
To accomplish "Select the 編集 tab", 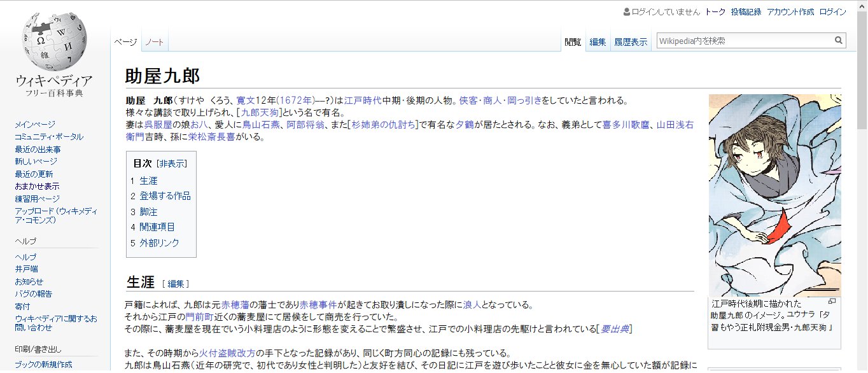I will [x=598, y=42].
